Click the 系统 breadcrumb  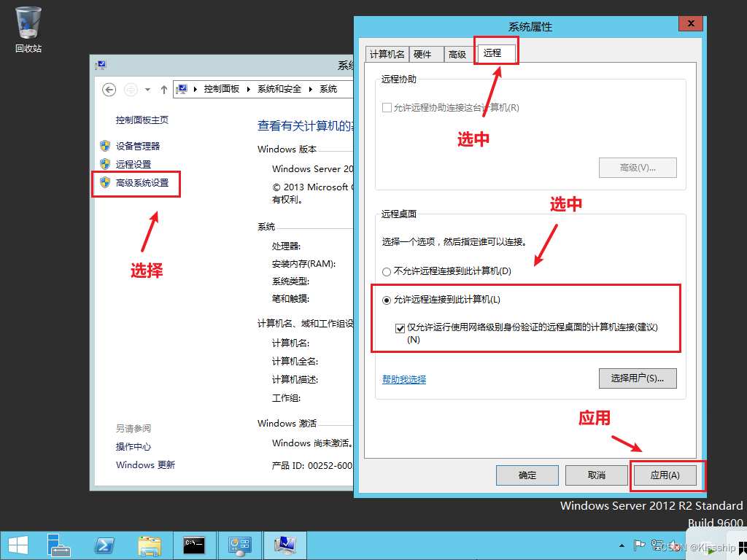click(x=328, y=89)
